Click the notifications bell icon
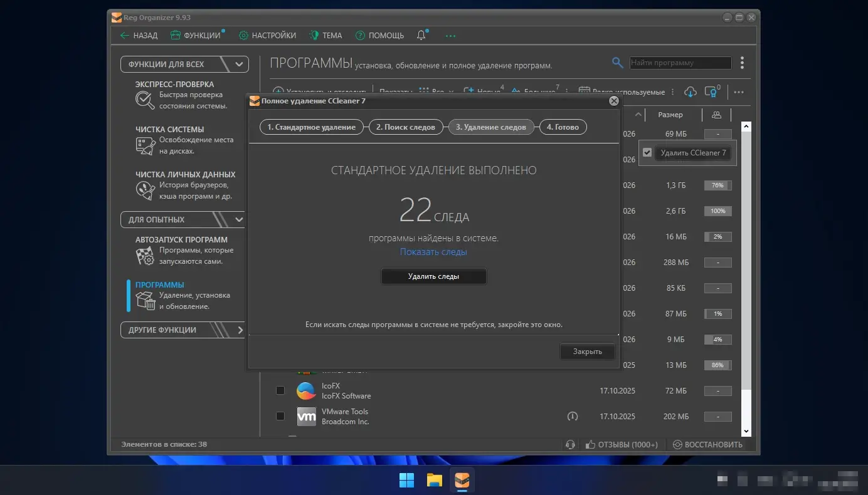The height and width of the screenshot is (495, 868). coord(421,35)
